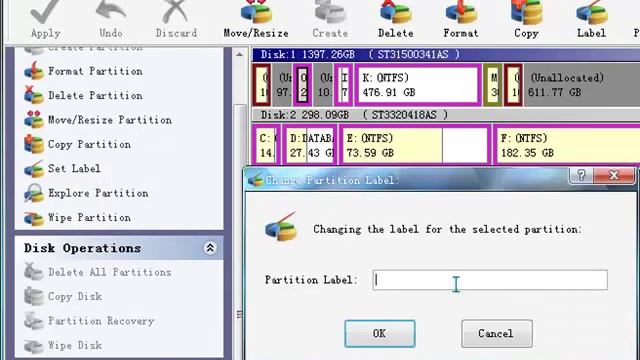The height and width of the screenshot is (360, 640).
Task: Select the Disk 1 header bar
Action: click(x=446, y=55)
